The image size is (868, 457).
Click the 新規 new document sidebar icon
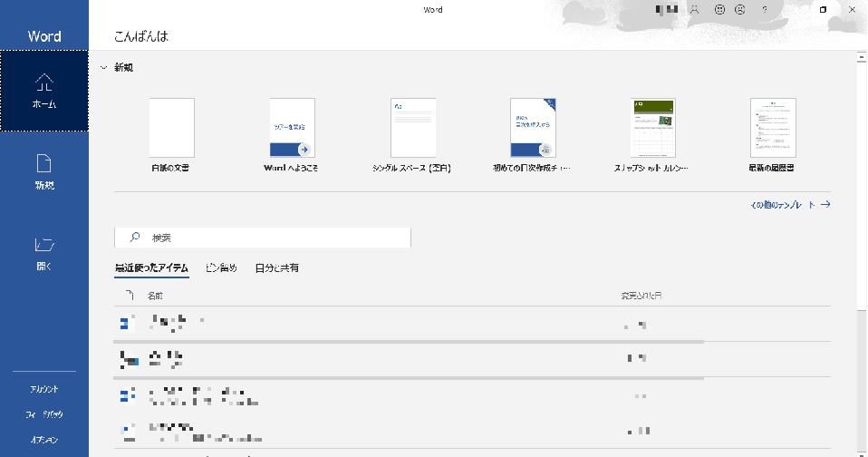(x=44, y=164)
